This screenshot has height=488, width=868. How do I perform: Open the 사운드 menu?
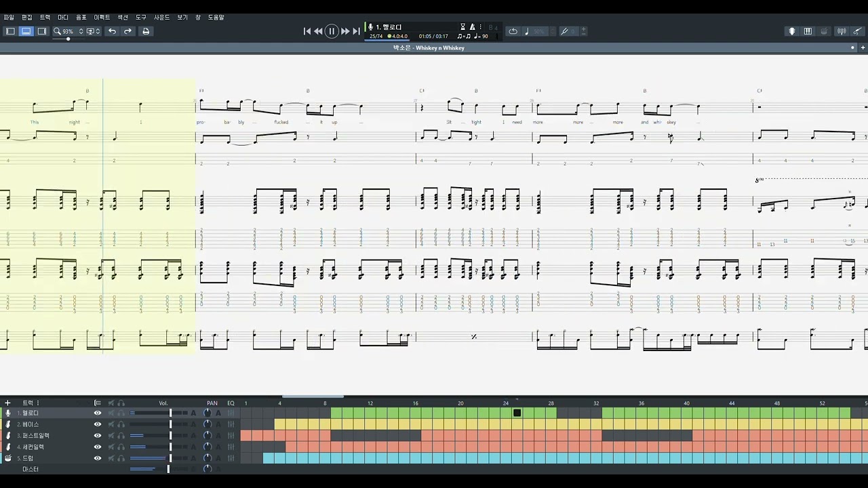coord(162,18)
